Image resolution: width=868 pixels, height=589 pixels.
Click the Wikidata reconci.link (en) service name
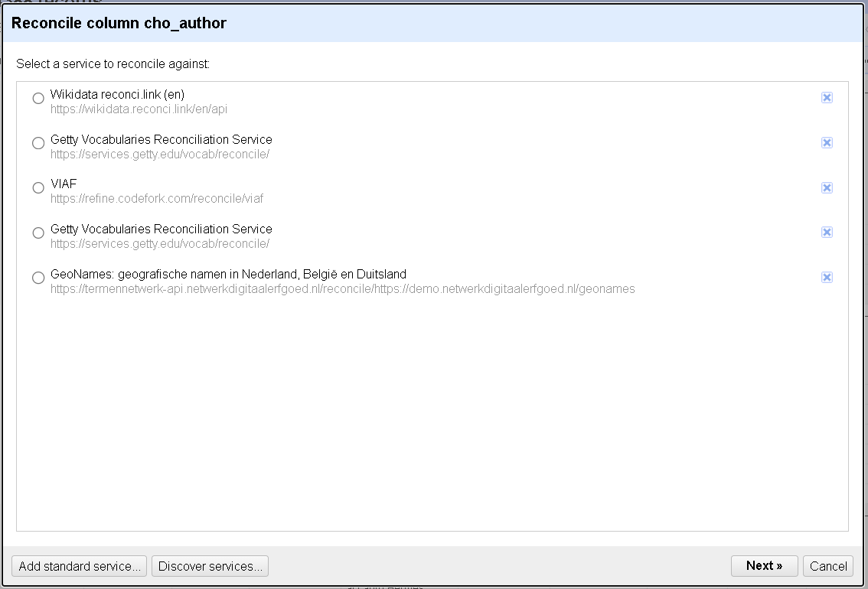pos(117,95)
